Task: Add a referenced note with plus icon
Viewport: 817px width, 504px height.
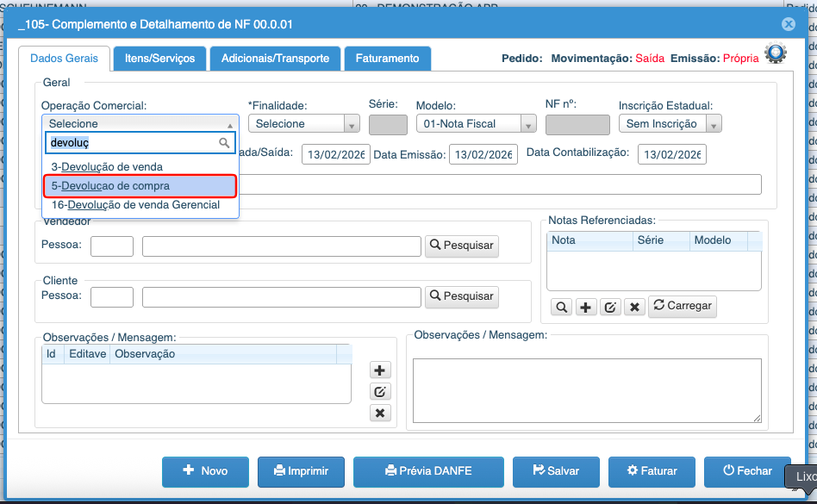Action: pos(586,307)
